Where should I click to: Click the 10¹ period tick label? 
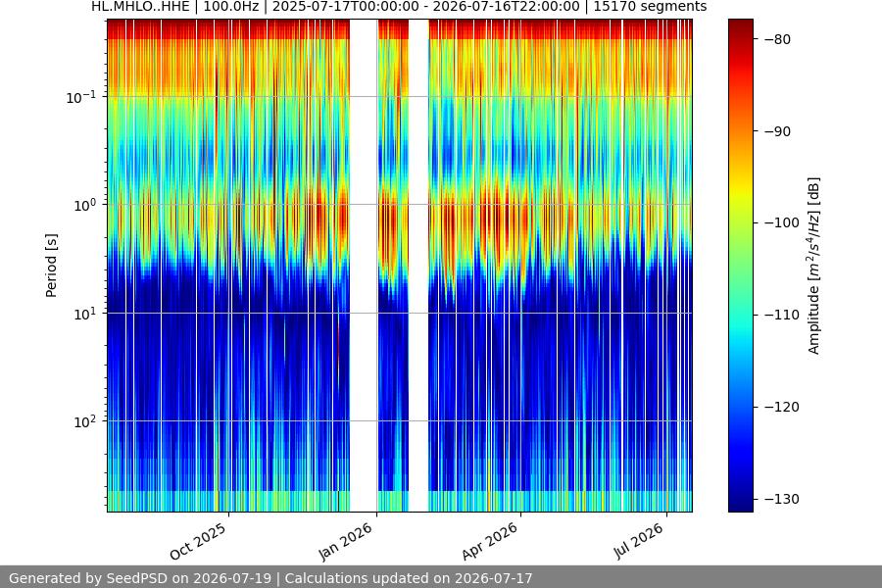coord(85,314)
